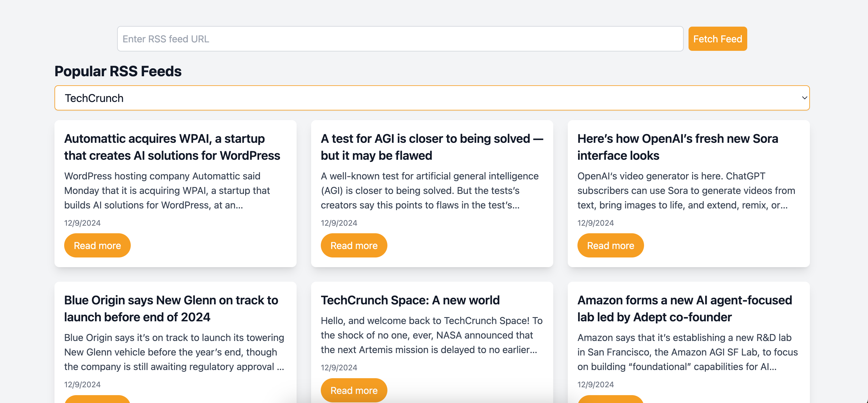The image size is (868, 403).
Task: Click the TechCrunch Space: A new world headline
Action: coord(410,300)
